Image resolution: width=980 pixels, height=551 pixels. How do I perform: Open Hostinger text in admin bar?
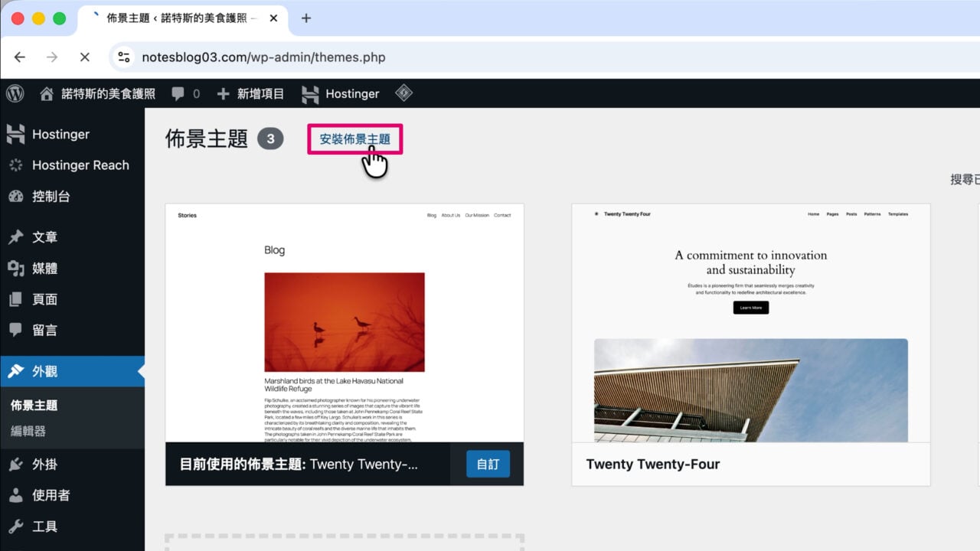click(352, 94)
